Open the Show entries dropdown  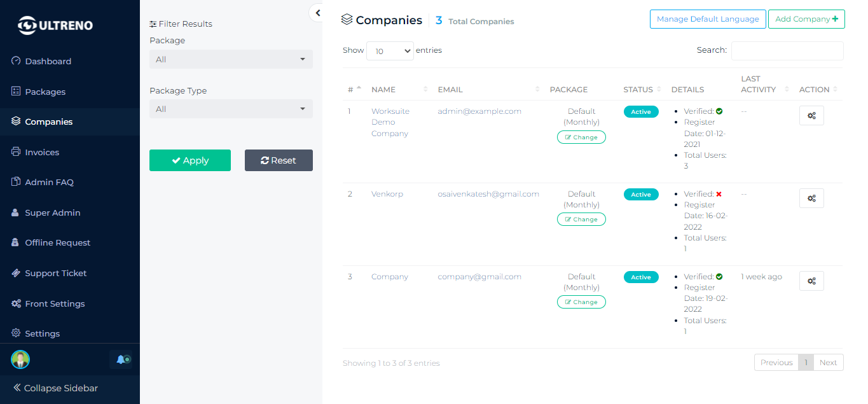click(x=390, y=50)
